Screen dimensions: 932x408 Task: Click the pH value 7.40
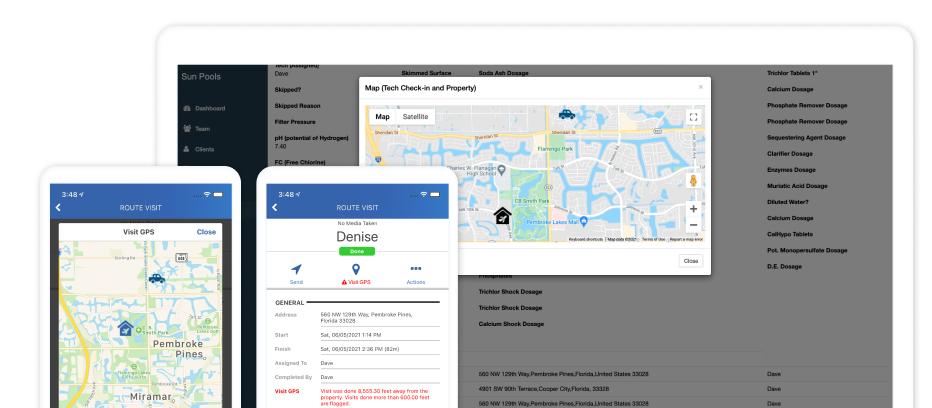click(x=280, y=146)
